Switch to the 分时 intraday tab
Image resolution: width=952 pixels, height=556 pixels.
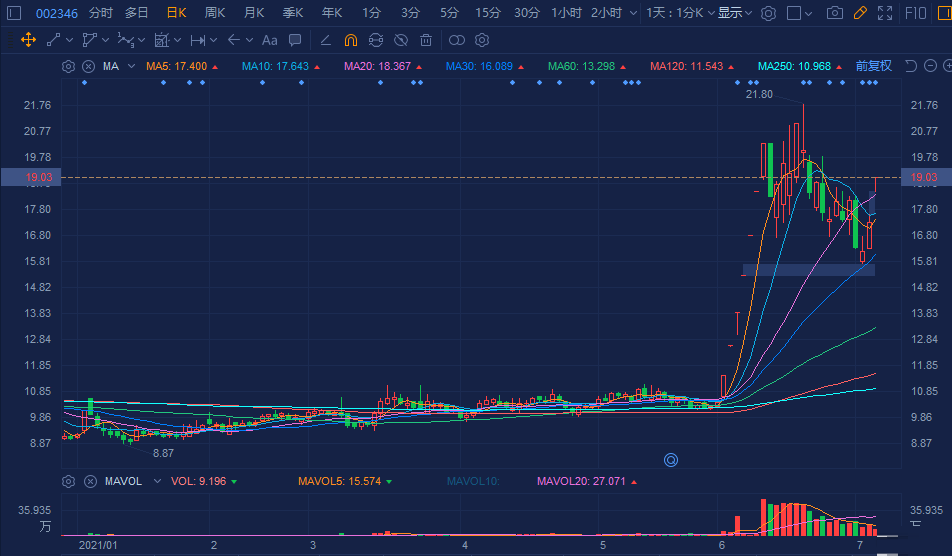pos(100,13)
